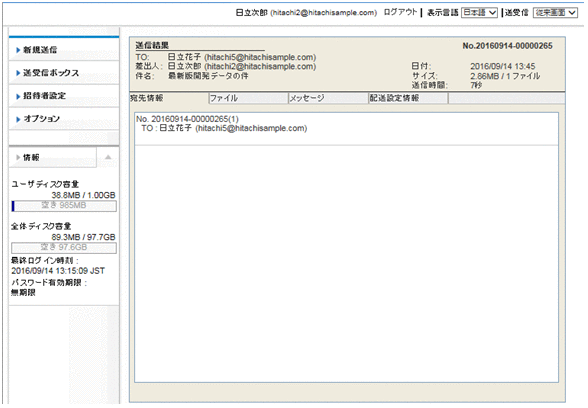The image size is (588, 408).
Task: Switch to the メッセージ tab
Action: click(x=328, y=98)
